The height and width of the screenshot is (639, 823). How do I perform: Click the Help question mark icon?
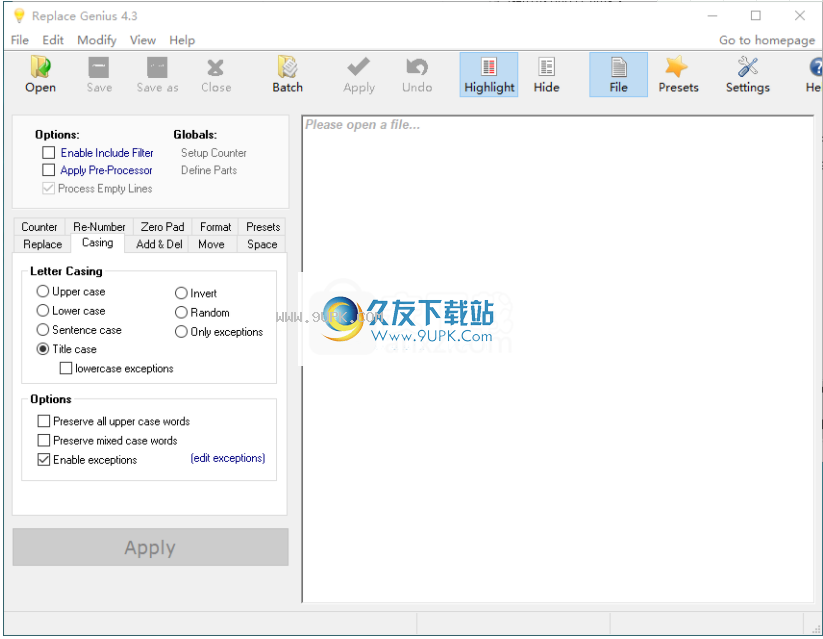(815, 75)
